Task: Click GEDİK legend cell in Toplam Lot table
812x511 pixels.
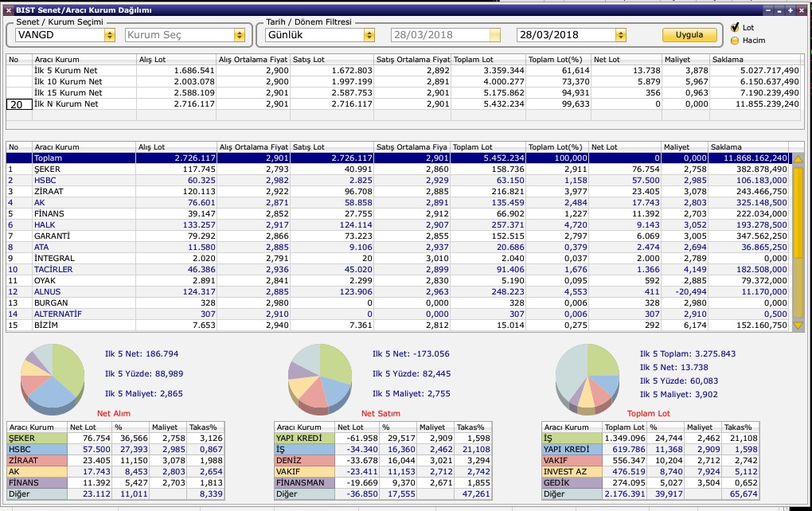Action: [572, 482]
